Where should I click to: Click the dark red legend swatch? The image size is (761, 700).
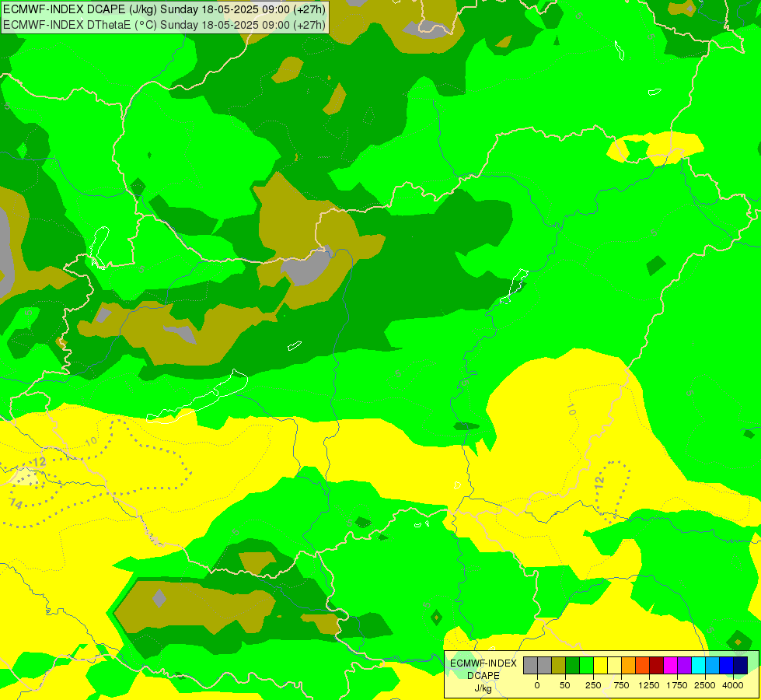pyautogui.click(x=657, y=666)
